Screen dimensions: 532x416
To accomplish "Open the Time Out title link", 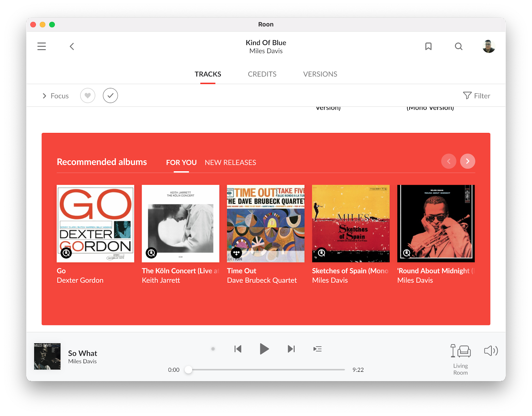I will [x=242, y=271].
